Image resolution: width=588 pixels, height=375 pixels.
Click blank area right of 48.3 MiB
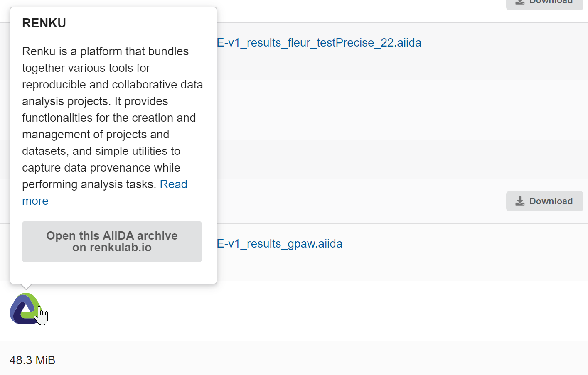click(x=291, y=360)
